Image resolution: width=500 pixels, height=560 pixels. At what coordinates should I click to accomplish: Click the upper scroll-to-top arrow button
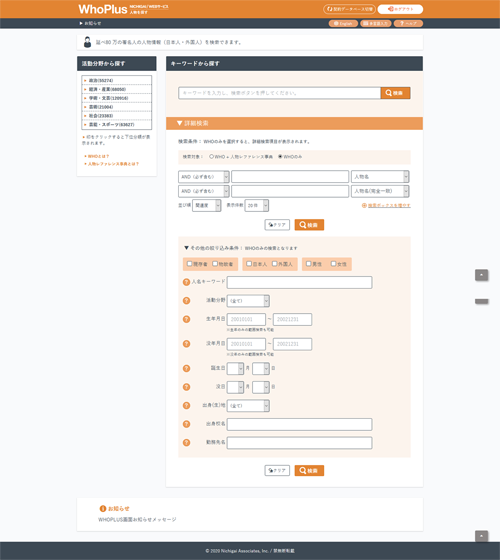pyautogui.click(x=481, y=275)
